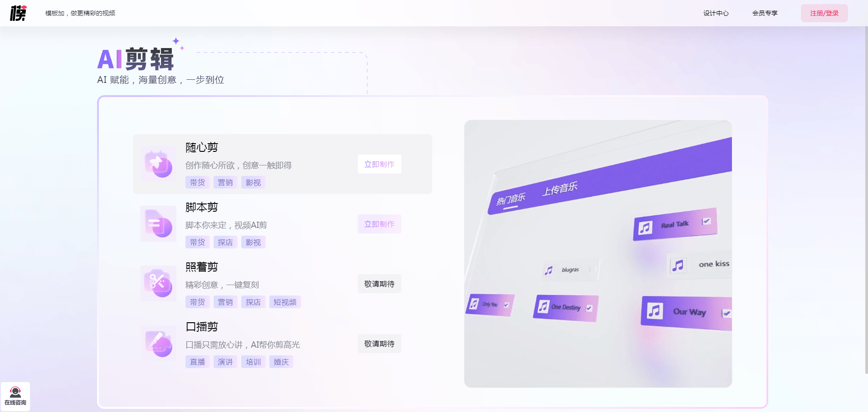Screen dimensions: 868x412
Task: Toggle the One Destiny checkbox
Action: 589,308
